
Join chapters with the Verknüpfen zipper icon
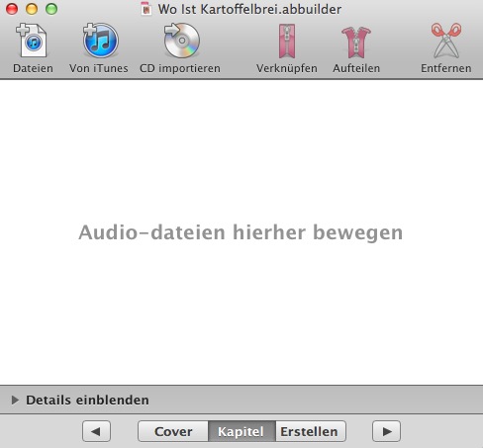tap(287, 42)
